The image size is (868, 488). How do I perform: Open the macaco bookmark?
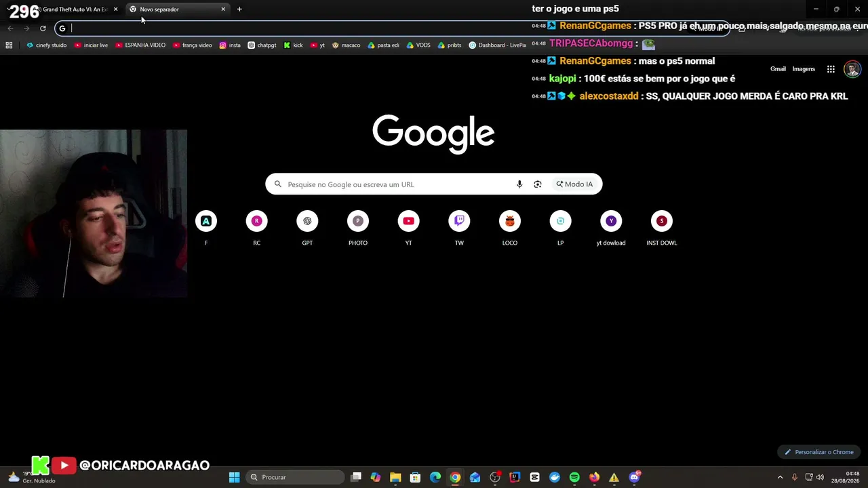(x=346, y=45)
